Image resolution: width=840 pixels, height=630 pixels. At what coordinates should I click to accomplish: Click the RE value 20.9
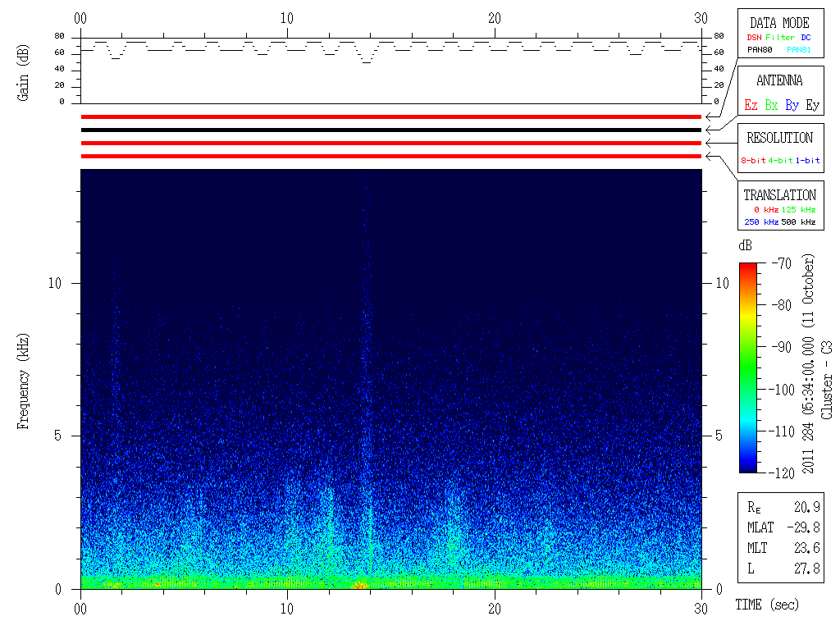(807, 507)
